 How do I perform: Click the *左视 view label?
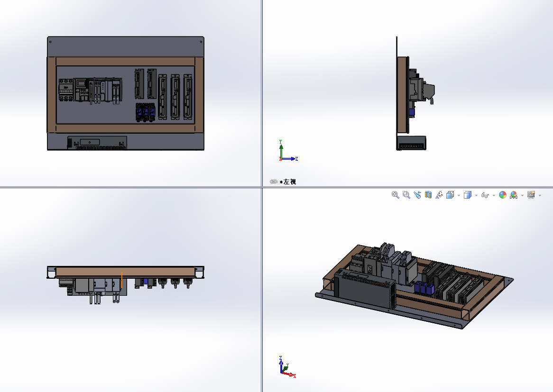click(x=288, y=182)
